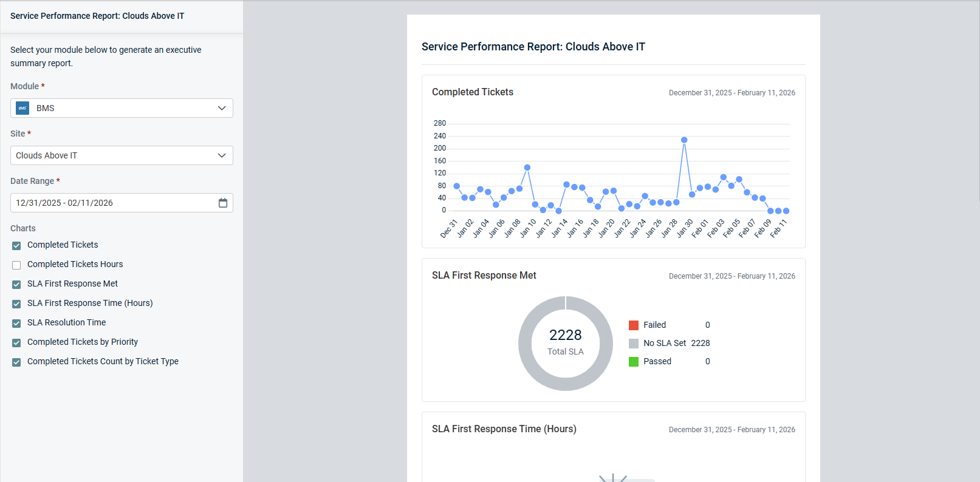Screen dimensions: 980x482
Task: Click the red Failed legend swatch
Action: pos(634,325)
